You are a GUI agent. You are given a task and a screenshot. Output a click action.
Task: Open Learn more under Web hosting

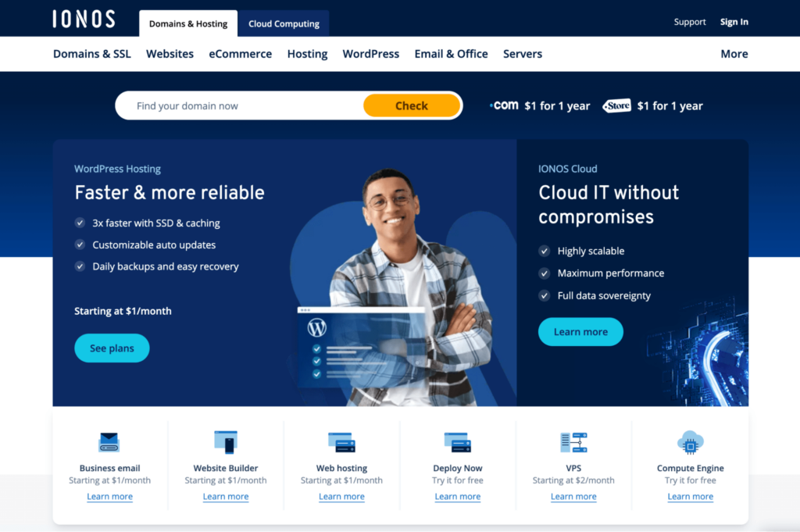coord(341,496)
